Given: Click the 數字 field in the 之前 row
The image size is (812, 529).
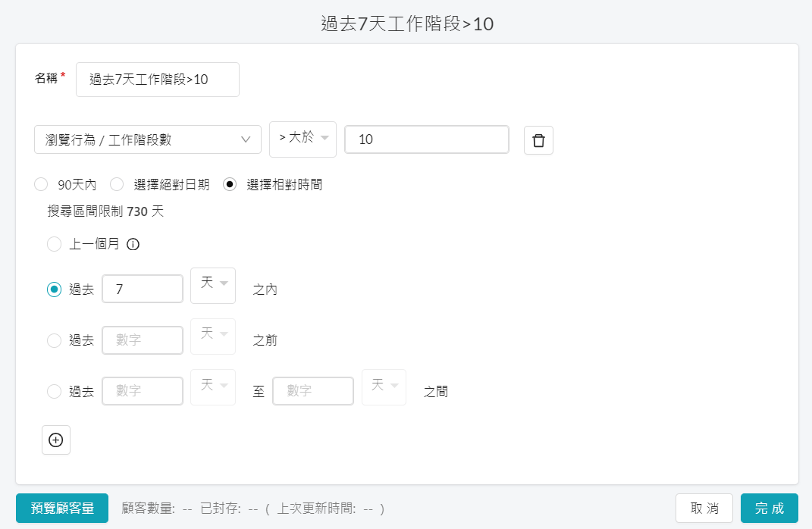Looking at the screenshot, I should [143, 340].
